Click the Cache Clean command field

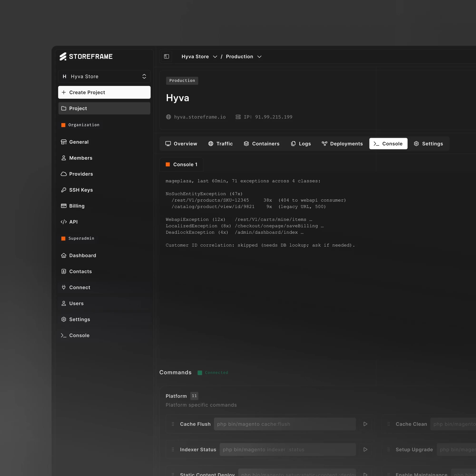(x=453, y=424)
